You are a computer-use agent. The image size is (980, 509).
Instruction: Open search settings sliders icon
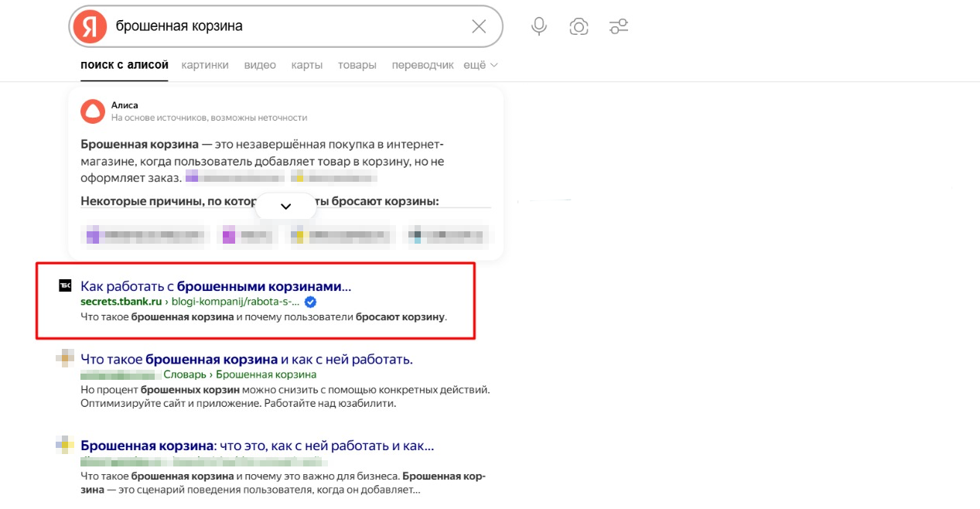coord(619,27)
